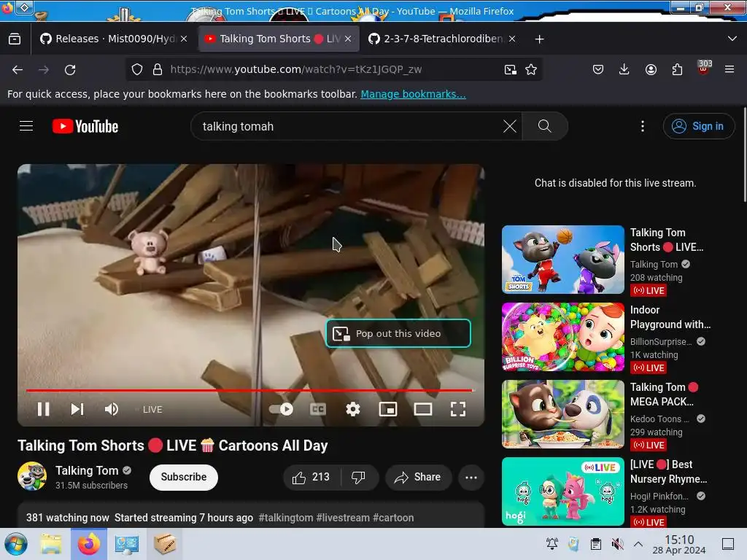Click the URL address field
The width and height of the screenshot is (747, 560).
(333, 69)
